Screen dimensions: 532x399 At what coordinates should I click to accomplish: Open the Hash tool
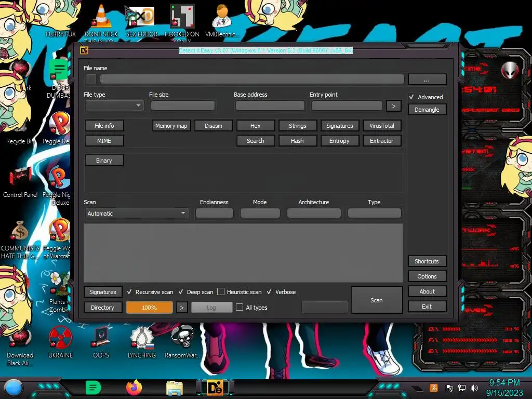tap(298, 141)
